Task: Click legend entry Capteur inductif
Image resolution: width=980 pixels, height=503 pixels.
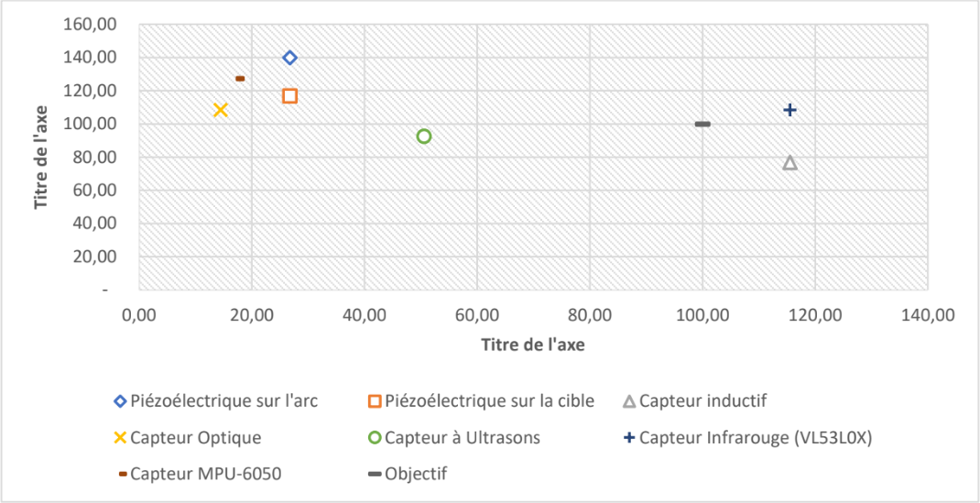Action: [x=695, y=401]
